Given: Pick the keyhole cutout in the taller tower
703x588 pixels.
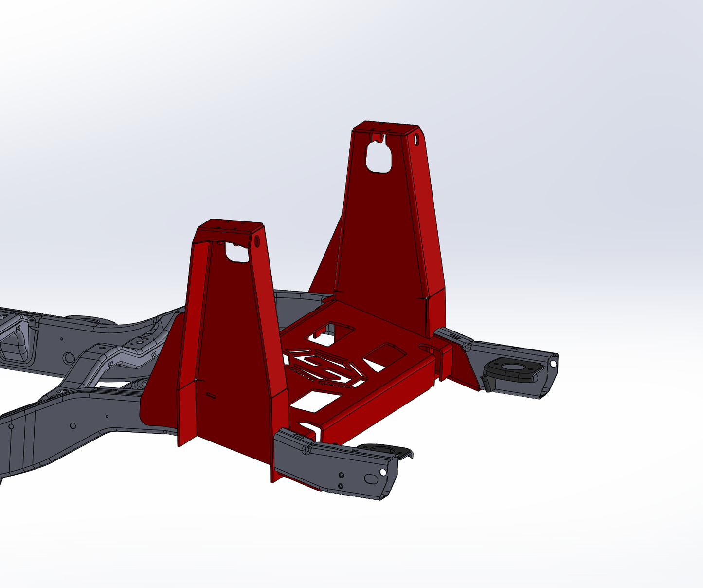Looking at the screenshot, I should click(379, 155).
